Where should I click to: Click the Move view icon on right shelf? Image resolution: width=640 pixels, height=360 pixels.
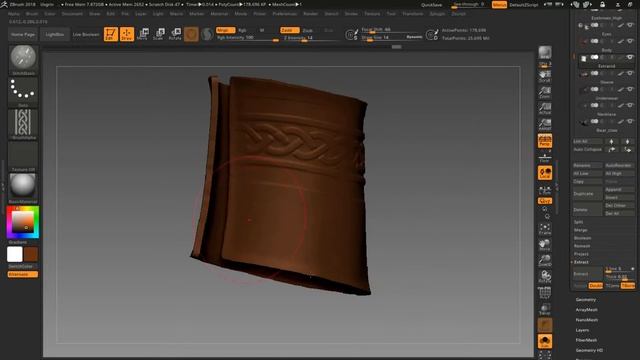tap(545, 245)
